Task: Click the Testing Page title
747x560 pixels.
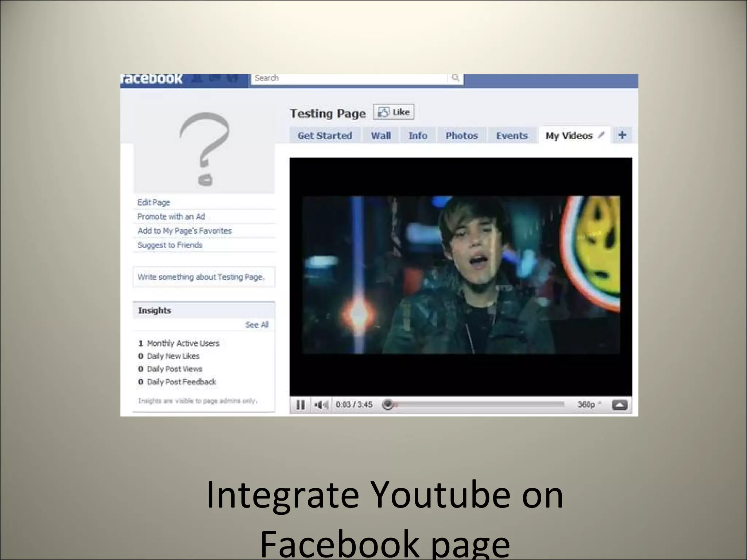Action: (x=328, y=113)
